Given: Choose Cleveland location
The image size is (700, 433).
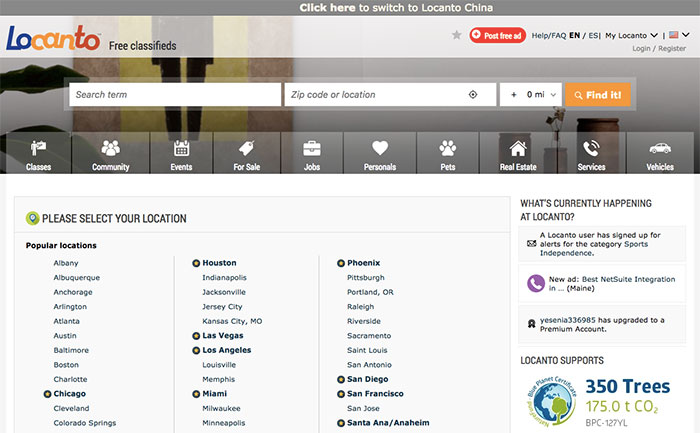Looking at the screenshot, I should [71, 408].
